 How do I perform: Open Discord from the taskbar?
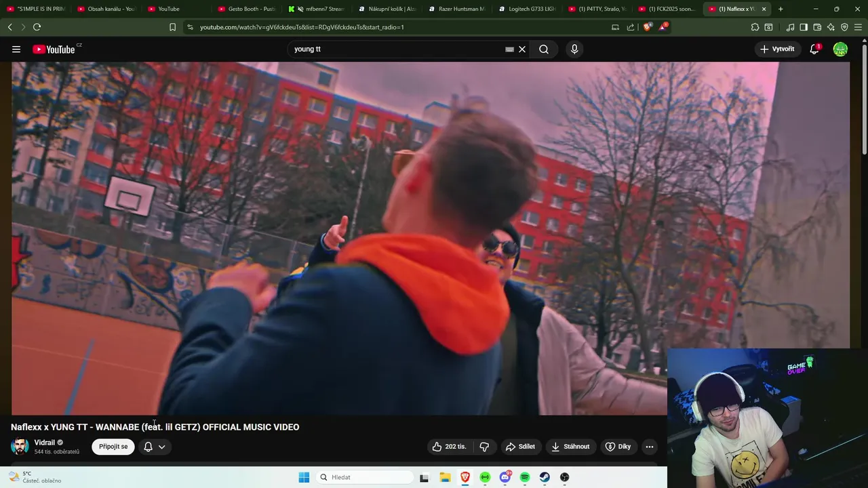pos(505,477)
